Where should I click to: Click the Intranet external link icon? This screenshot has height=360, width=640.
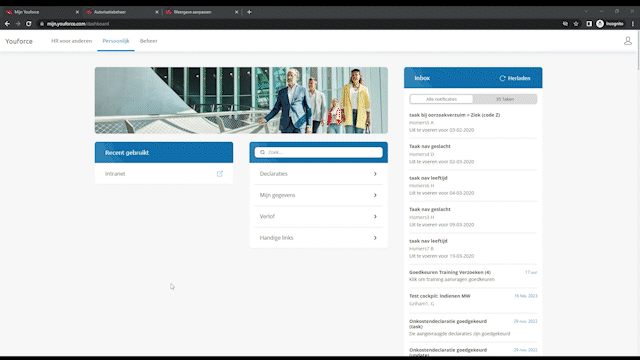[220, 174]
